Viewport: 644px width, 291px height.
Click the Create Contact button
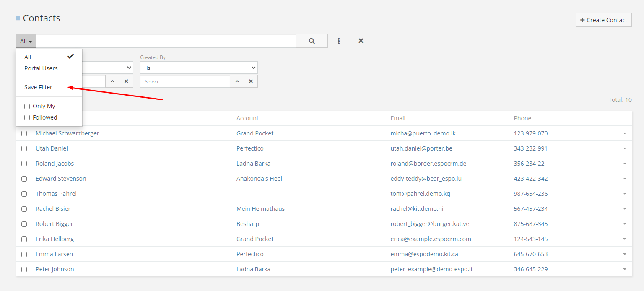pos(603,20)
